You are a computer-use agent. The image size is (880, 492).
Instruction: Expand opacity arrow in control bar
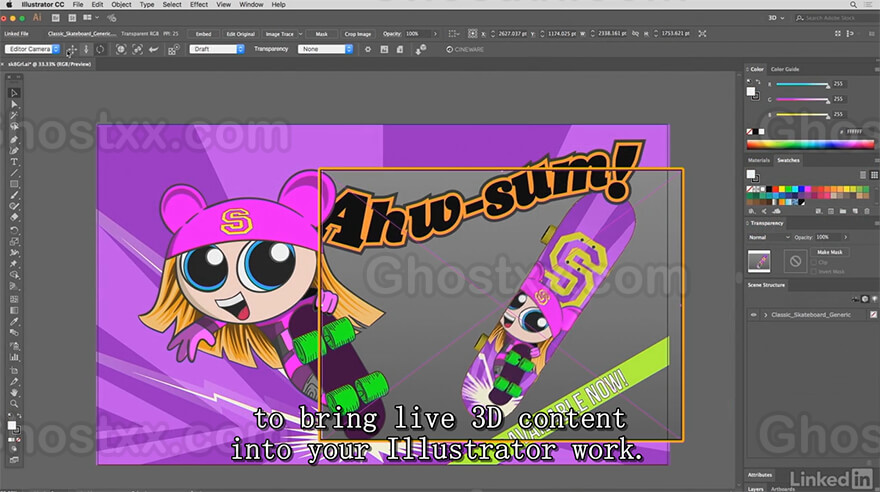(435, 34)
